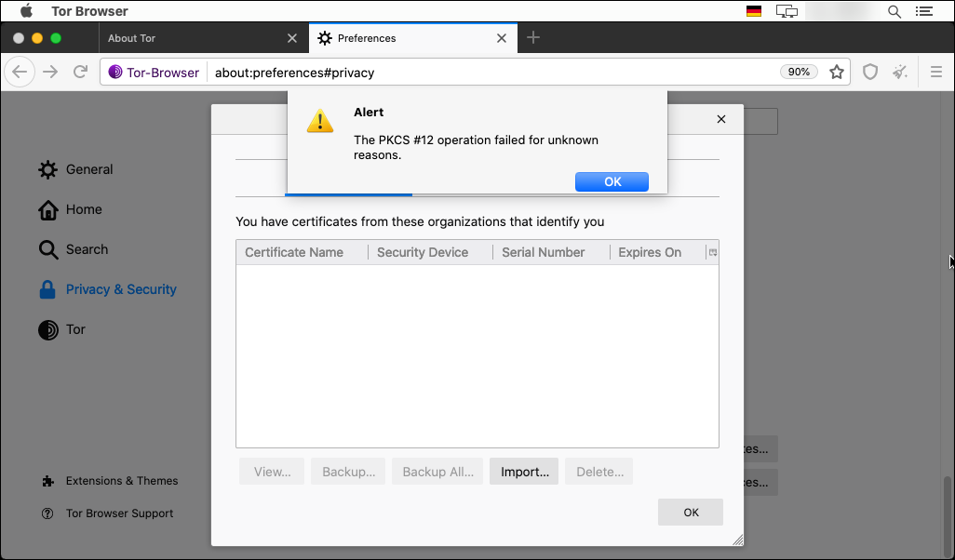Bookmark this page with star icon

[x=837, y=72]
